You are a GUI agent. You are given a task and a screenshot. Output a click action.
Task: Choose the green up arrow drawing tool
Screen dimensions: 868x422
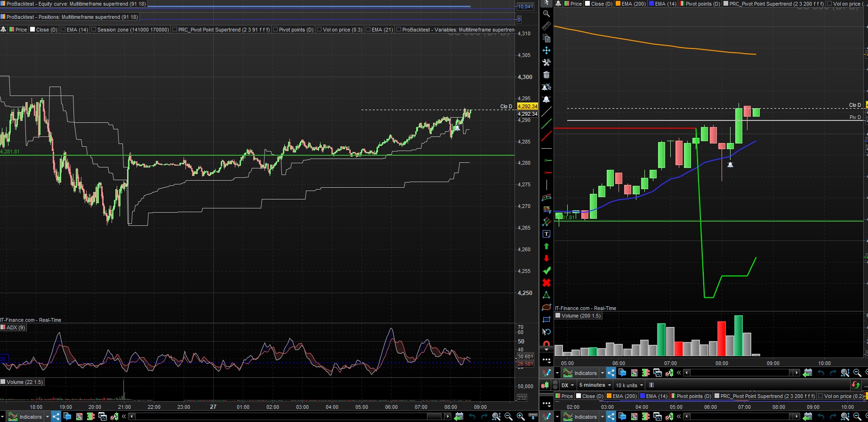click(546, 246)
